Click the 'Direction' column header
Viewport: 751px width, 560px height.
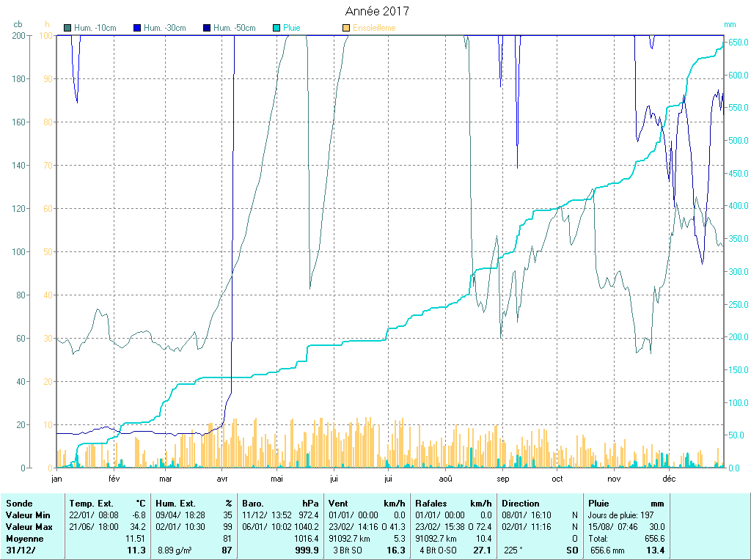520,504
